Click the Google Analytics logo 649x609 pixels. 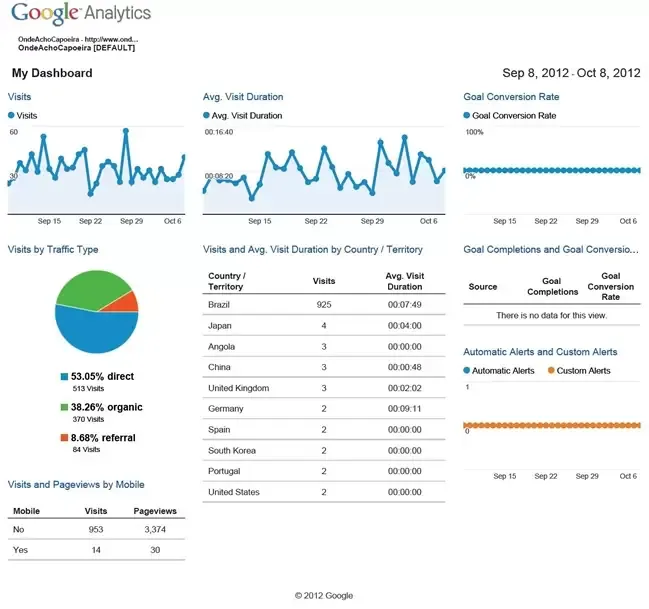click(81, 15)
